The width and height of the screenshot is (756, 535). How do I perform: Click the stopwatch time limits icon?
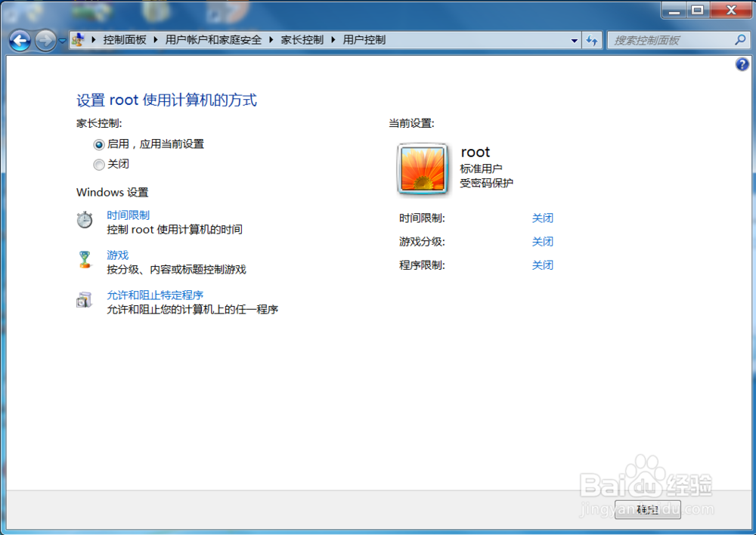click(85, 220)
